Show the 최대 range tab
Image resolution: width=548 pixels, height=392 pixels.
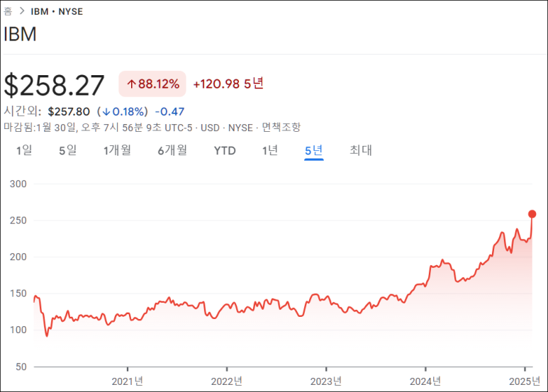coord(361,150)
